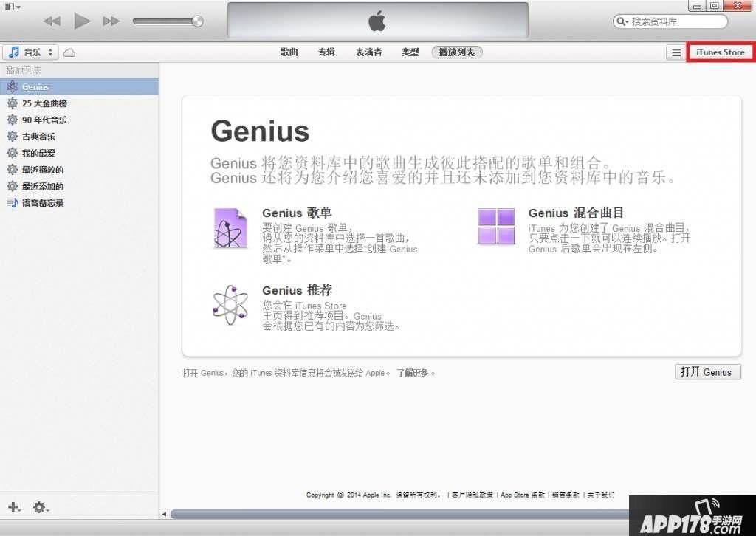The width and height of the screenshot is (756, 536).
Task: Open the 销售条款 footer link
Action: coord(566,495)
